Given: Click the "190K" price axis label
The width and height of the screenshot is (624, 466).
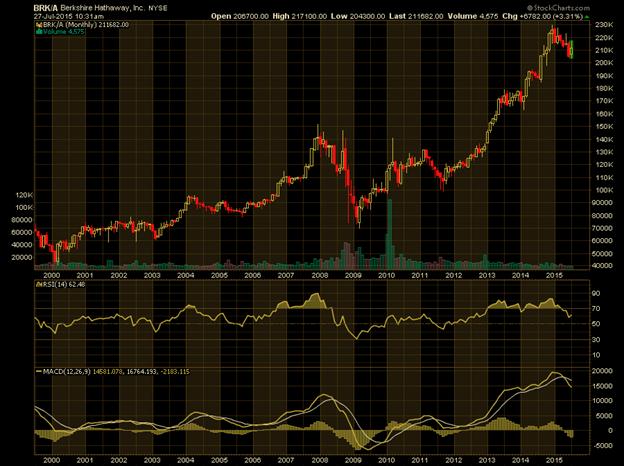Looking at the screenshot, I should 604,76.
